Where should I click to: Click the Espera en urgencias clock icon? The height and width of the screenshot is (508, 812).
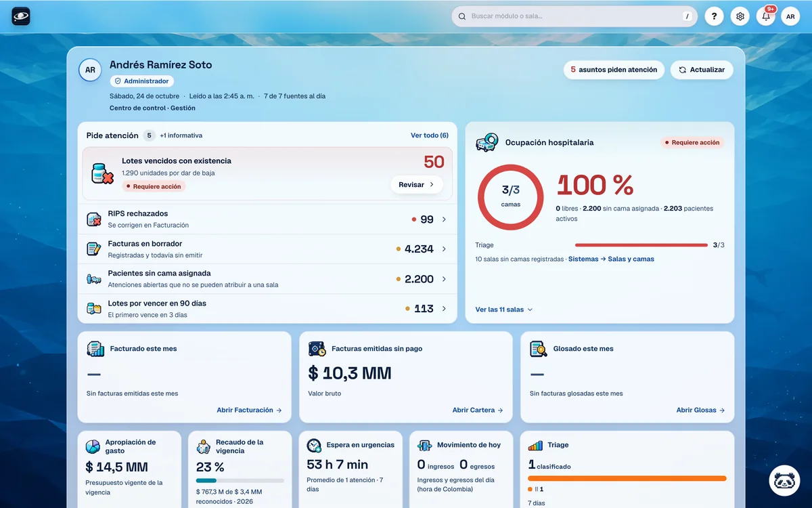click(x=314, y=445)
